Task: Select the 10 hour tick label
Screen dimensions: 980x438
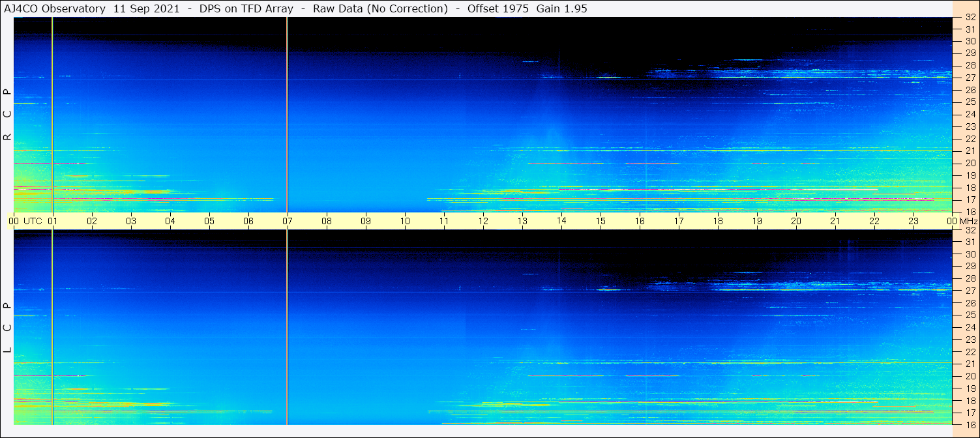Action: 405,221
